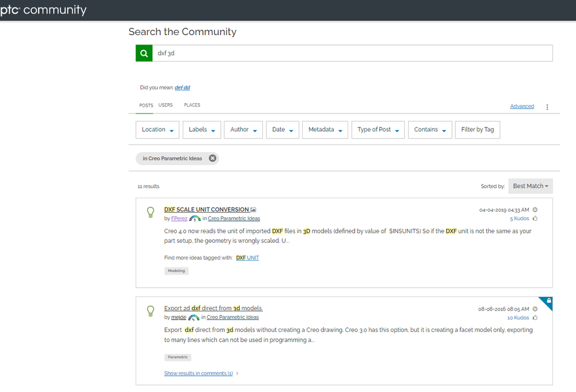
Task: Open the Export 2d dxf direct post
Action: 213,308
